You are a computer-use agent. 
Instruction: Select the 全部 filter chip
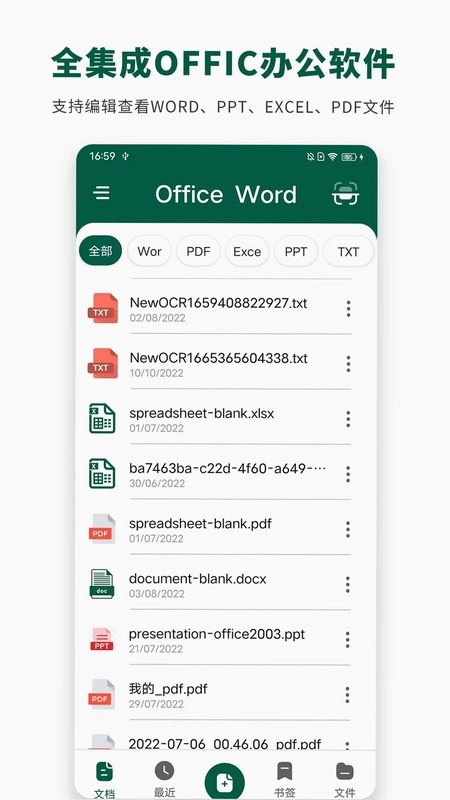101,251
